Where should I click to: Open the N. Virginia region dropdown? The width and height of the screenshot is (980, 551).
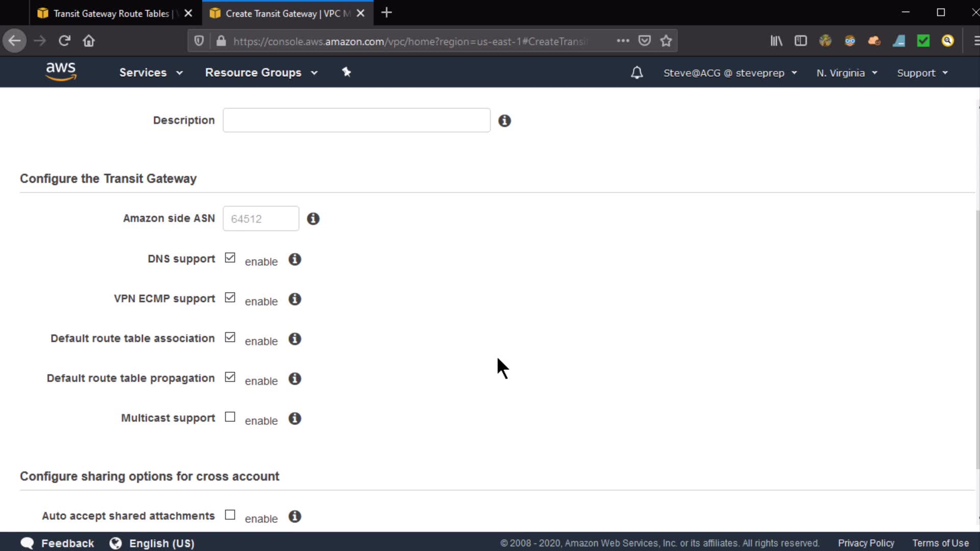[x=846, y=73]
